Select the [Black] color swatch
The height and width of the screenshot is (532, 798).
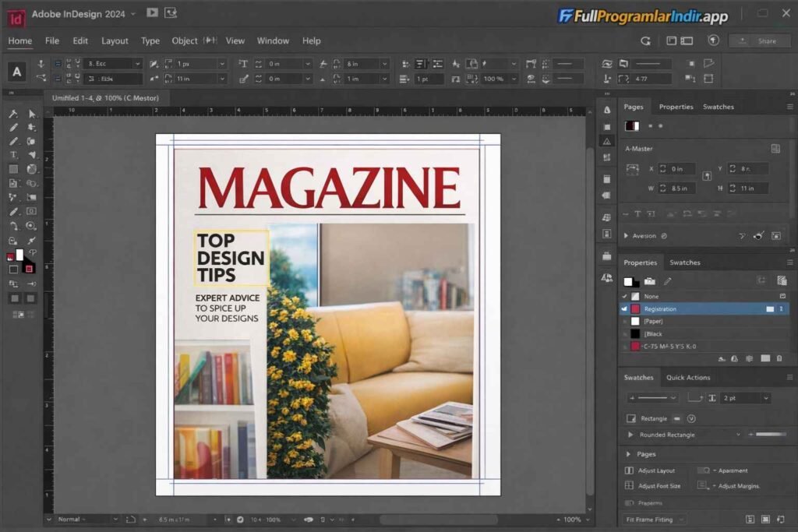635,333
